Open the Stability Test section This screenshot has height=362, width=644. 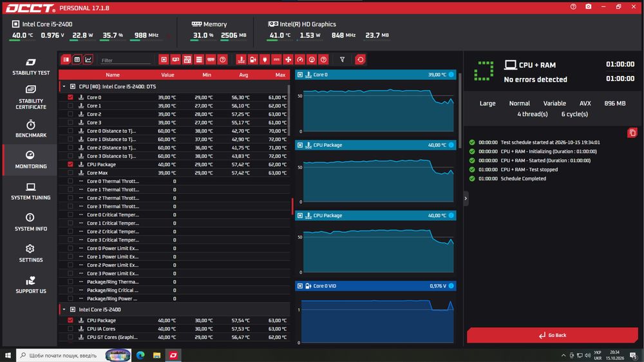(x=30, y=66)
